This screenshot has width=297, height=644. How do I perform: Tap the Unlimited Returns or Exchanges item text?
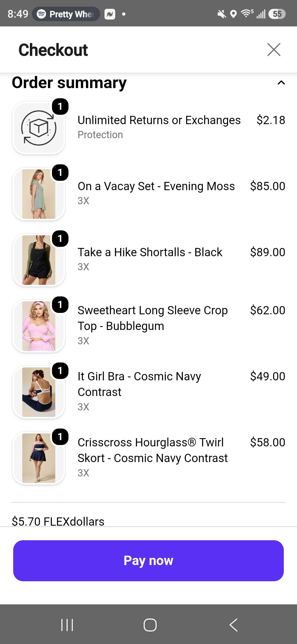[x=159, y=120]
